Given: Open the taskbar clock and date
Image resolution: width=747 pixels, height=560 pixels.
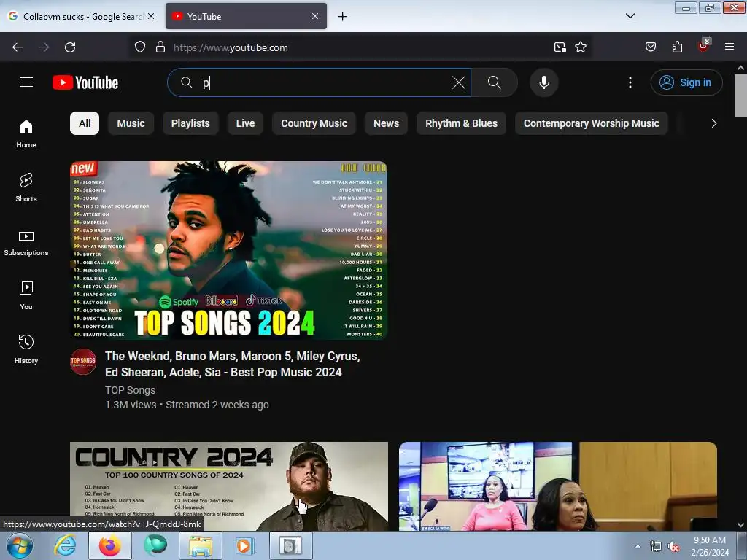Looking at the screenshot, I should click(710, 545).
